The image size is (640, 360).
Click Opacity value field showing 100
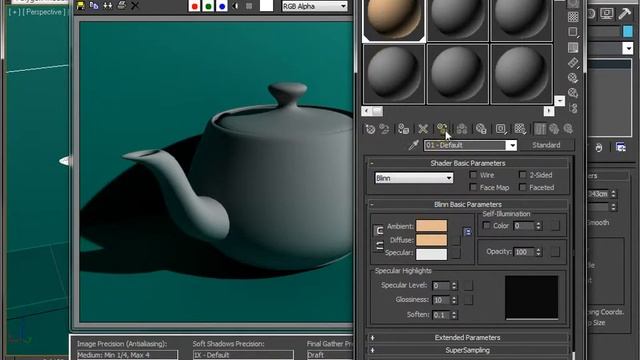coord(524,252)
